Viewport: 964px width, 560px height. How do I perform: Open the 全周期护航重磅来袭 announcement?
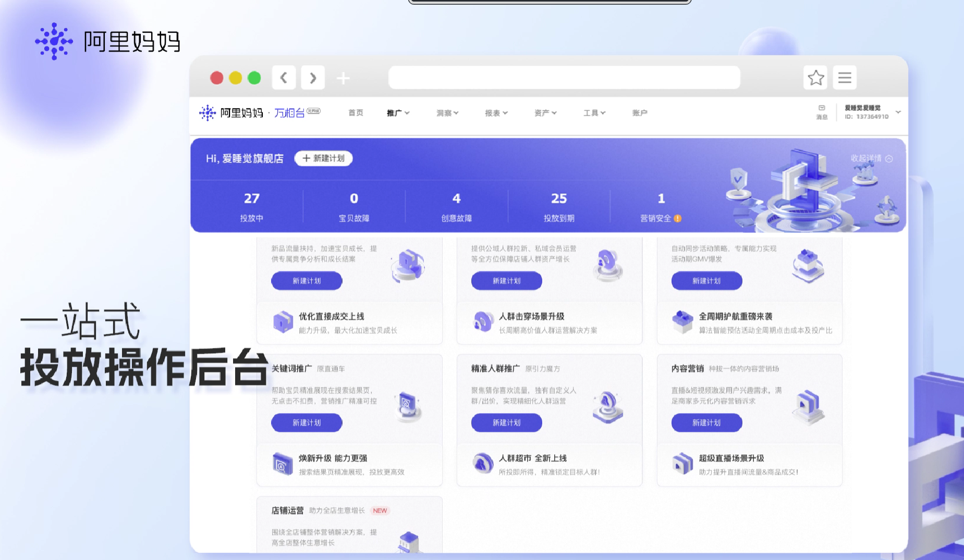750,323
